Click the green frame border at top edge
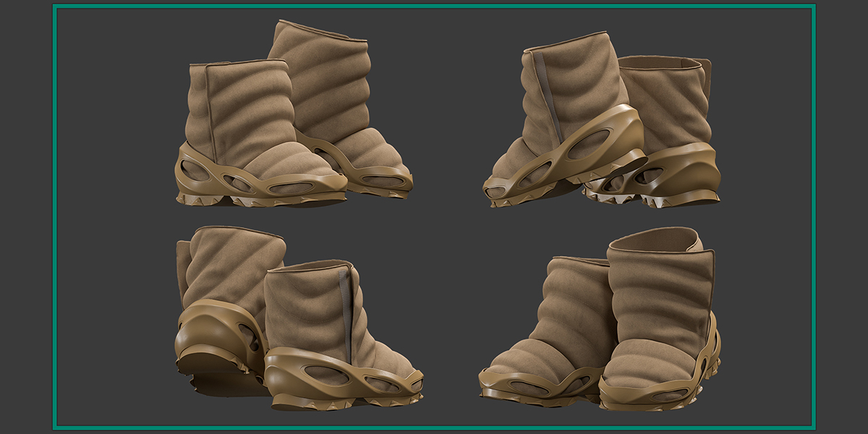 pyautogui.click(x=434, y=6)
